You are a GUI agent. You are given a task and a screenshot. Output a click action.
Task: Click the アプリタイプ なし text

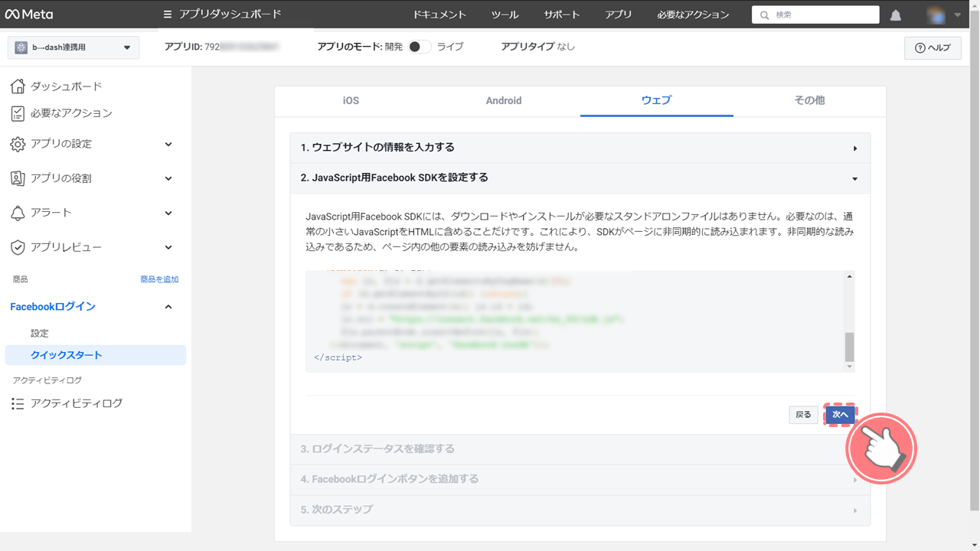point(538,47)
